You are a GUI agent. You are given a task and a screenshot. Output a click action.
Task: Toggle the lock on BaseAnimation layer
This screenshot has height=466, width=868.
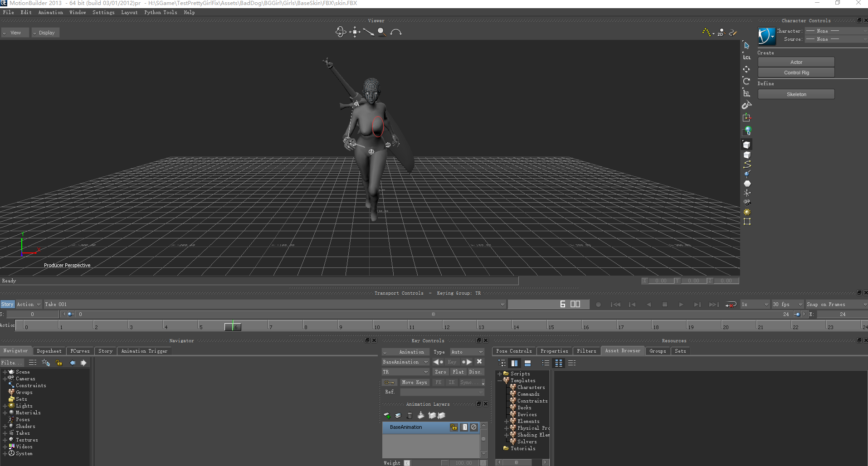click(x=454, y=427)
